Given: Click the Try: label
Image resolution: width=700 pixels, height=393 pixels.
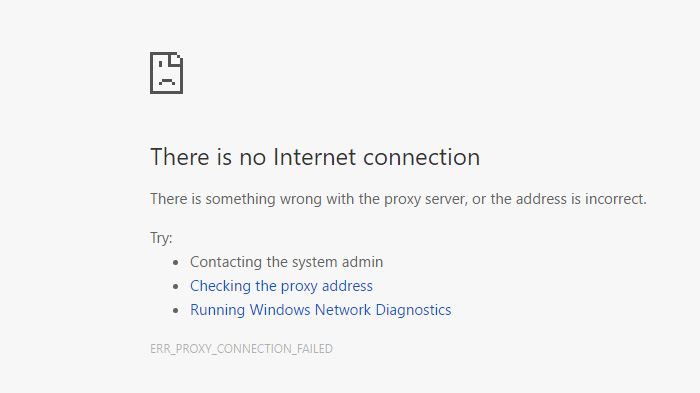Looking at the screenshot, I should point(161,238).
